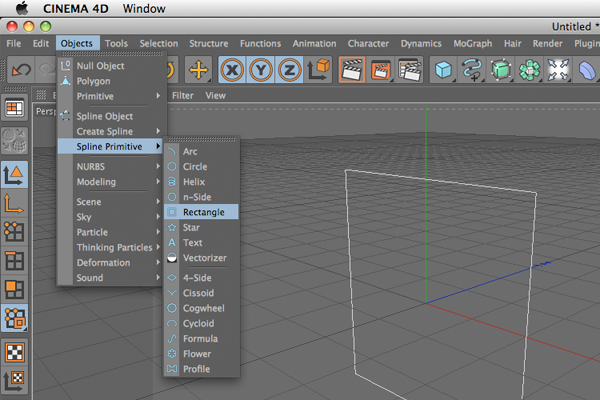Open the File menu
Image resolution: width=600 pixels, height=400 pixels.
[13, 43]
